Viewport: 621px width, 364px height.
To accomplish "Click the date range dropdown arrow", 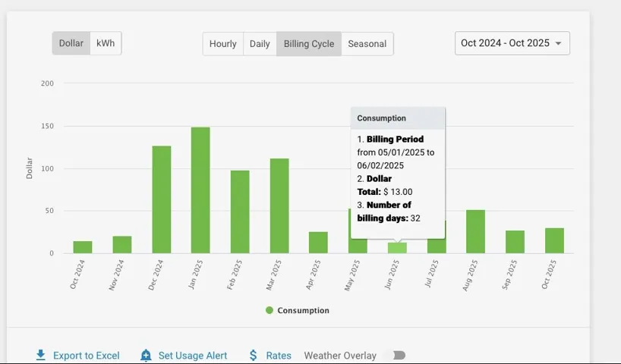I will tap(559, 43).
